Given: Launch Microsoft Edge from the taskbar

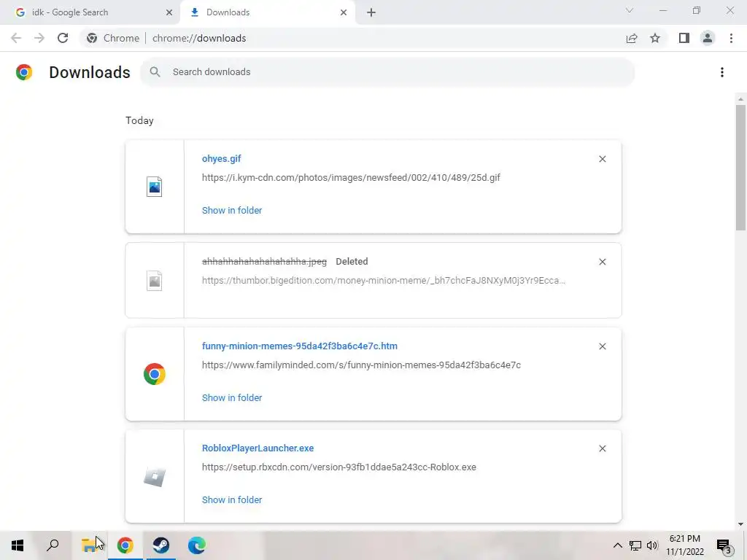Looking at the screenshot, I should point(197,545).
